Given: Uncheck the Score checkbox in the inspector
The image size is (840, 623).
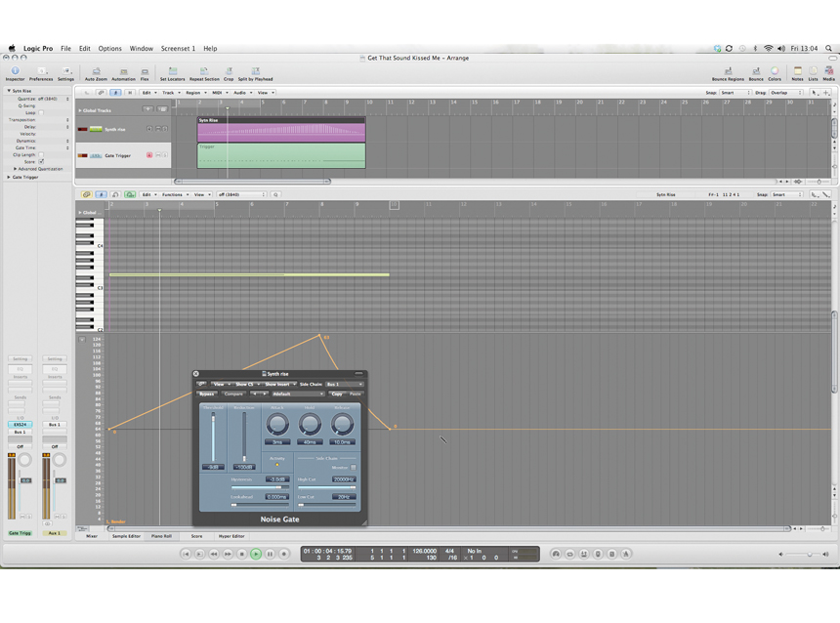Looking at the screenshot, I should [x=41, y=161].
